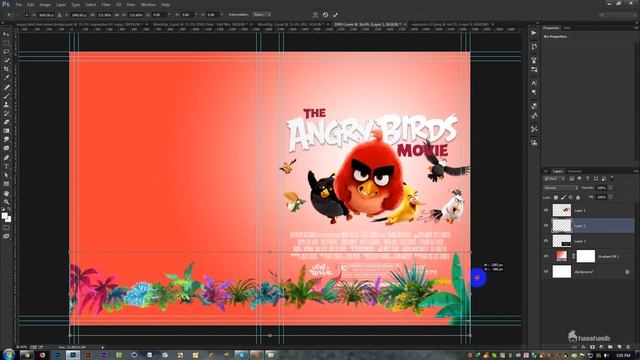Select the Eyedropper tool
This screenshot has width=640, height=360.
(x=6, y=78)
